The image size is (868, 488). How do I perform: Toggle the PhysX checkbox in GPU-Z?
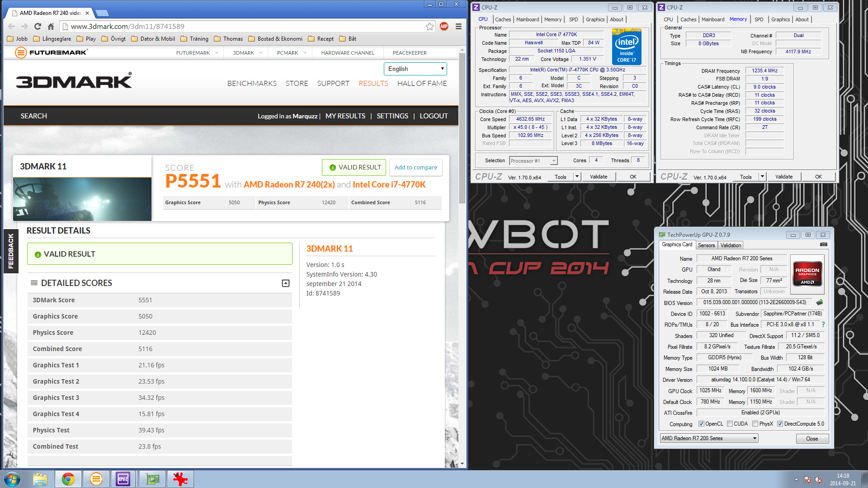(x=755, y=424)
